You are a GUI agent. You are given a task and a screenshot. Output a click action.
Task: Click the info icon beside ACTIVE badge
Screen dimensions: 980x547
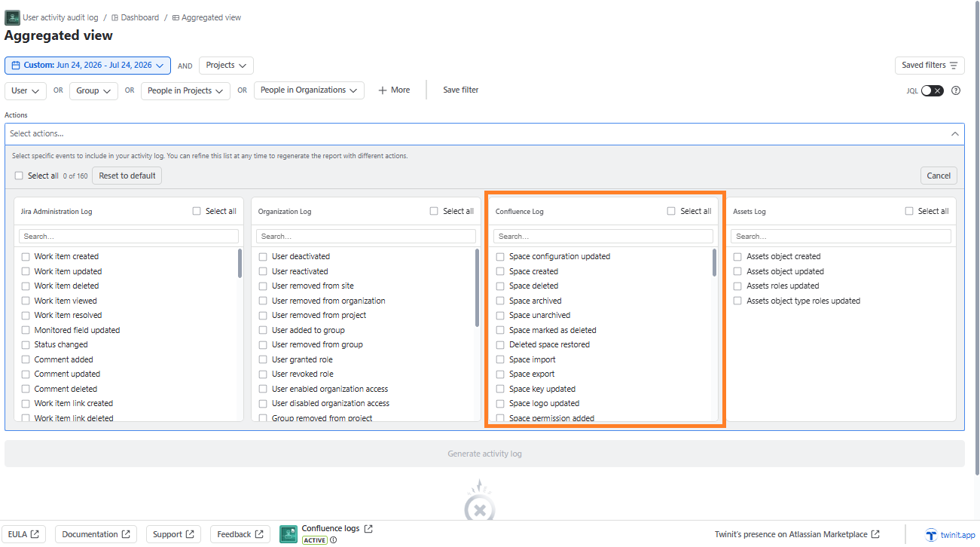coord(333,540)
